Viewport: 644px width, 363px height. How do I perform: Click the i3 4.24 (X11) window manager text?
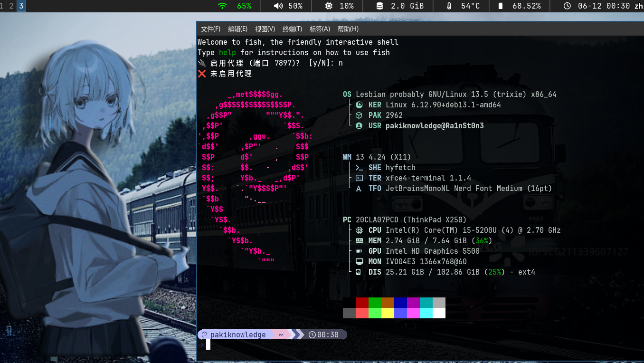pos(383,157)
